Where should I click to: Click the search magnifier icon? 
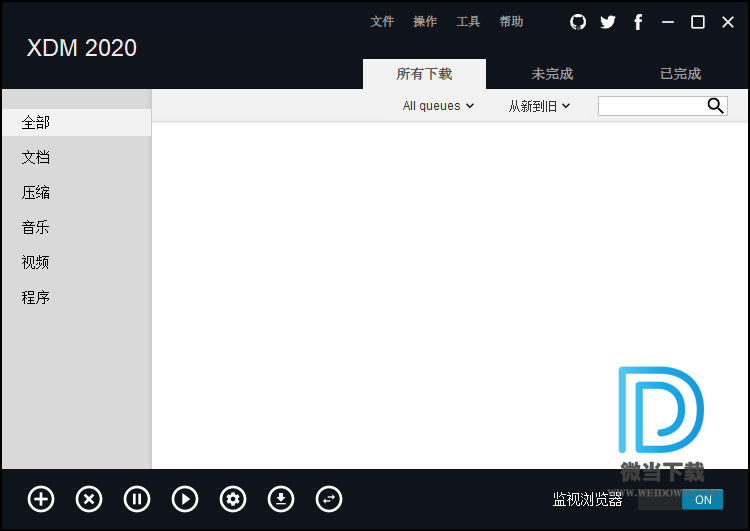(x=715, y=106)
